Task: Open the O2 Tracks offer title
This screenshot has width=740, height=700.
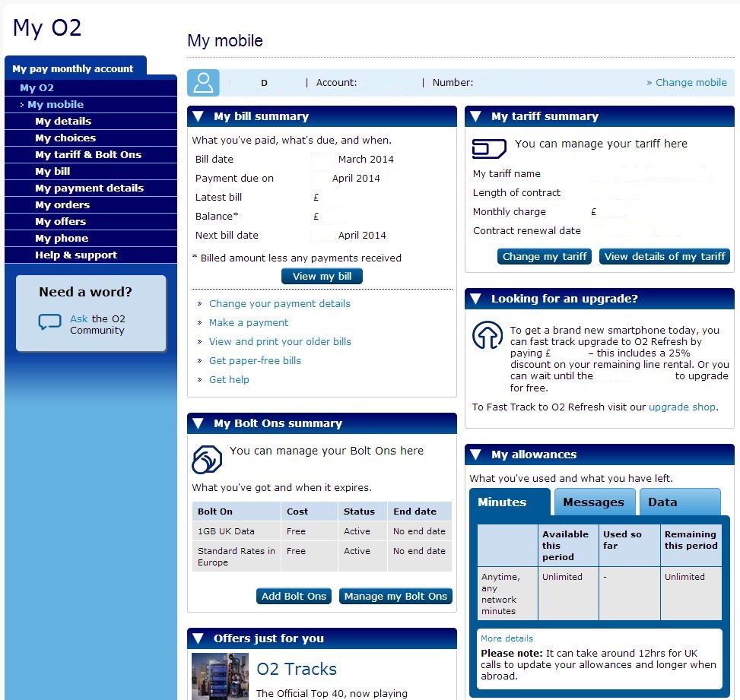Action: click(297, 670)
